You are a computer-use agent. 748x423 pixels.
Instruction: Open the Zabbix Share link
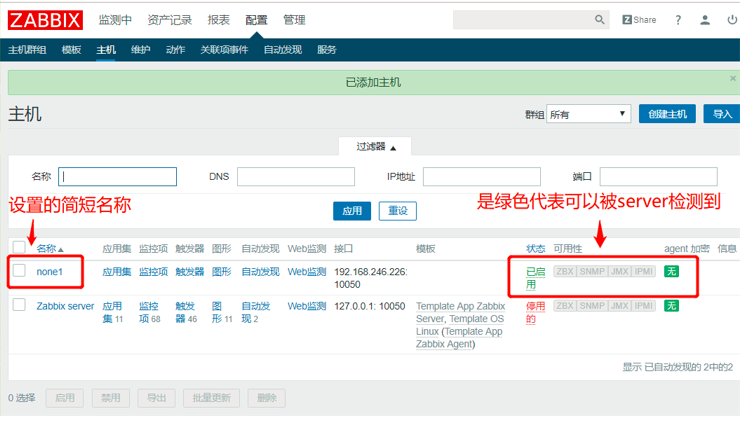click(639, 20)
